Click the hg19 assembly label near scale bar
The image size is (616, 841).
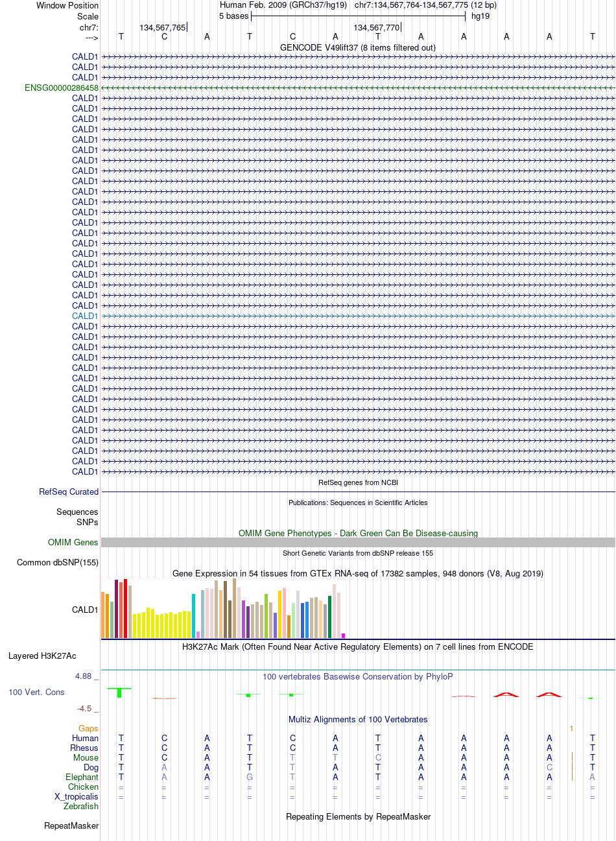coord(480,16)
